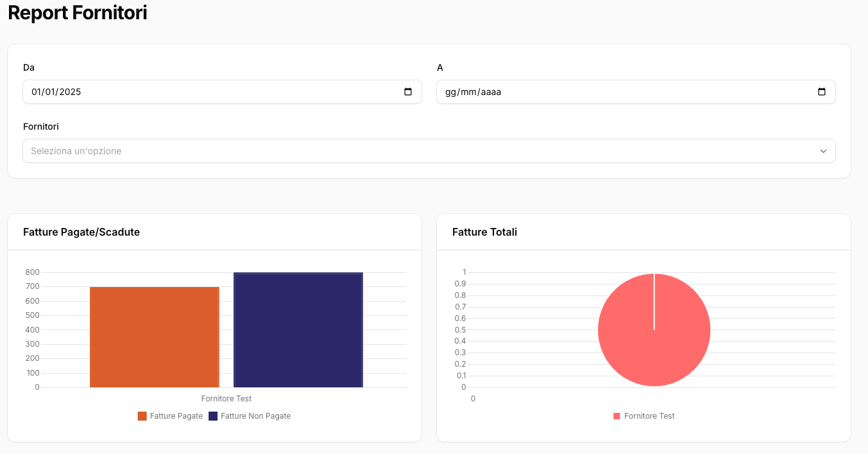Click the gg/mm/aaaa date placeholder in A field
Viewport: 868px width, 454px height.
pyautogui.click(x=473, y=92)
